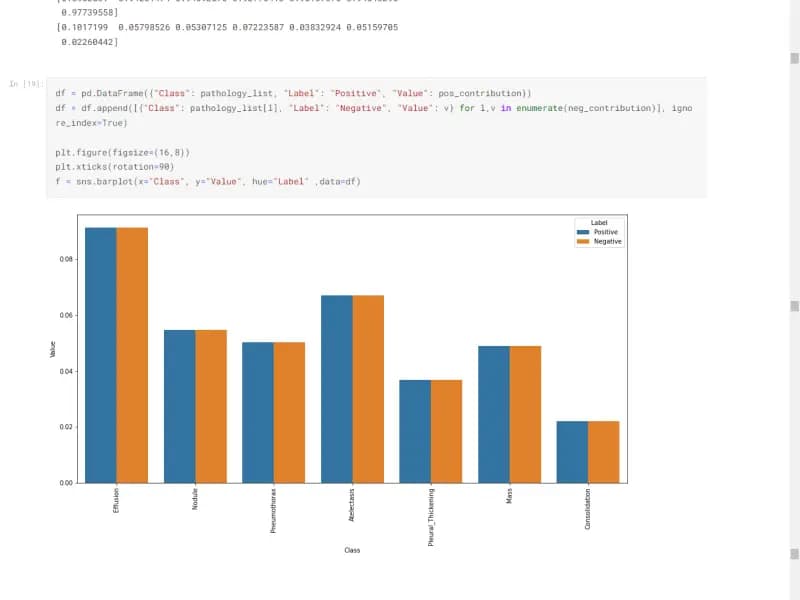Click the blue Consolidation bar
Image resolution: width=800 pixels, height=600 pixels.
pyautogui.click(x=572, y=451)
